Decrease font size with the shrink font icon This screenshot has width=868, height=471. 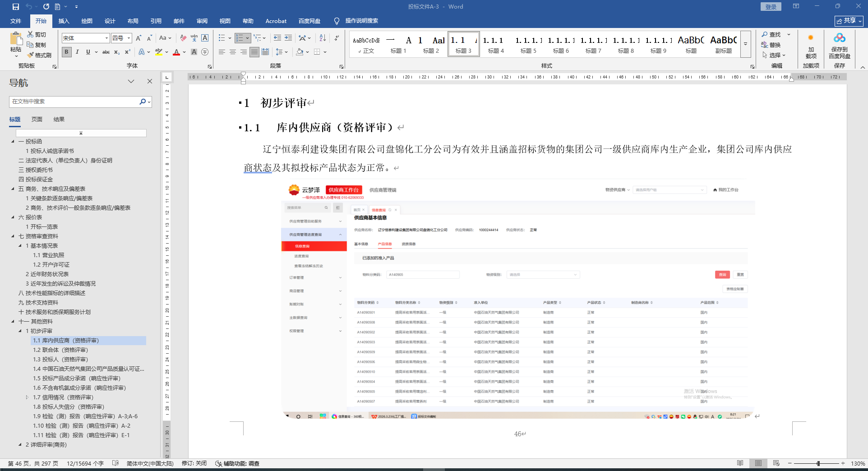coord(149,38)
